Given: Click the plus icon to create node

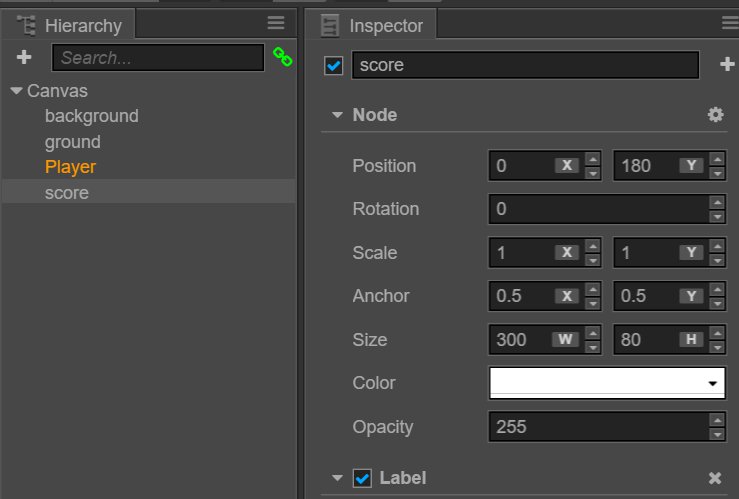Looking at the screenshot, I should click(25, 58).
